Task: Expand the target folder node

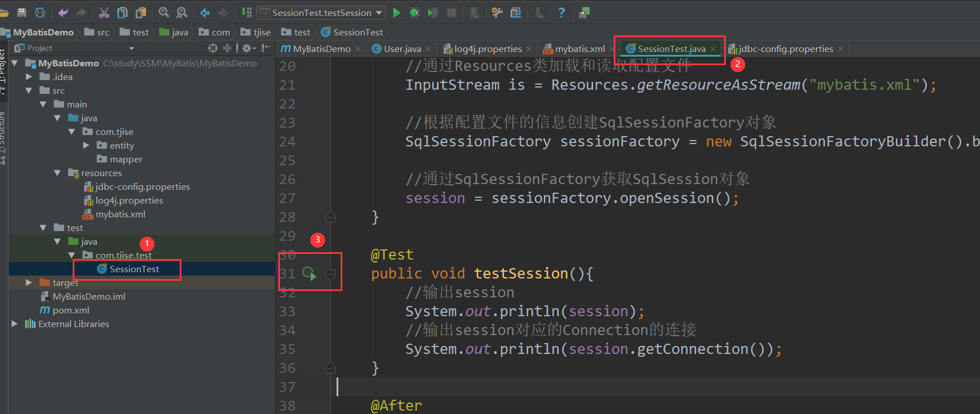Action: 29,282
